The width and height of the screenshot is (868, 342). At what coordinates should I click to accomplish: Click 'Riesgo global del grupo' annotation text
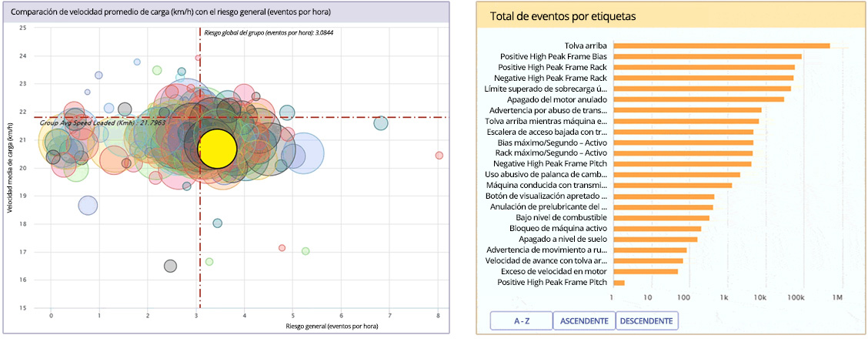269,32
